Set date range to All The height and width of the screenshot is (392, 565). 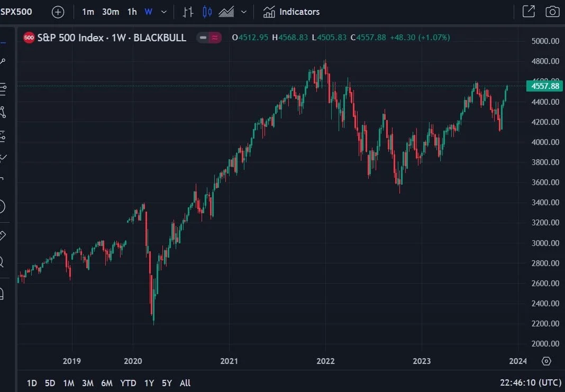pos(185,383)
